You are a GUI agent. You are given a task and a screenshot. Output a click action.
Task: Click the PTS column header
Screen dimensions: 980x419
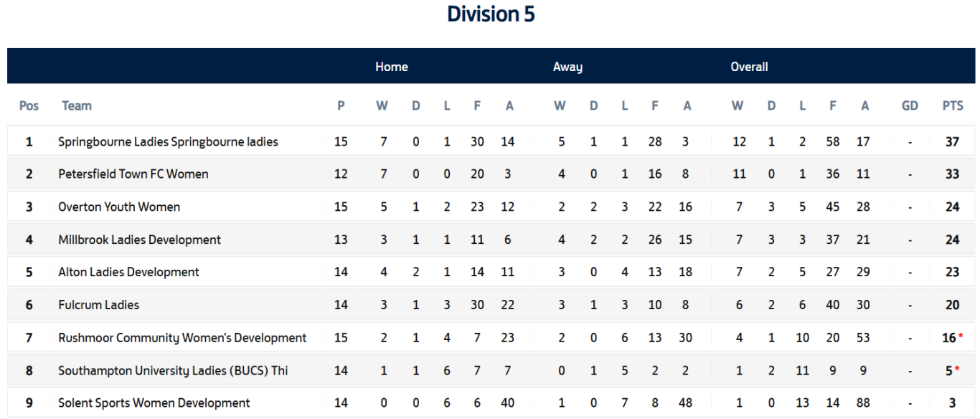point(953,105)
